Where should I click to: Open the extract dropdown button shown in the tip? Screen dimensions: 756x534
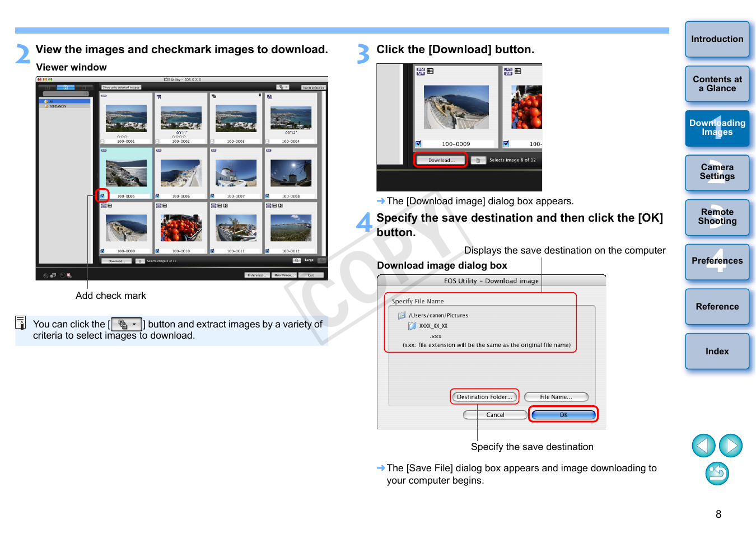[x=127, y=324]
